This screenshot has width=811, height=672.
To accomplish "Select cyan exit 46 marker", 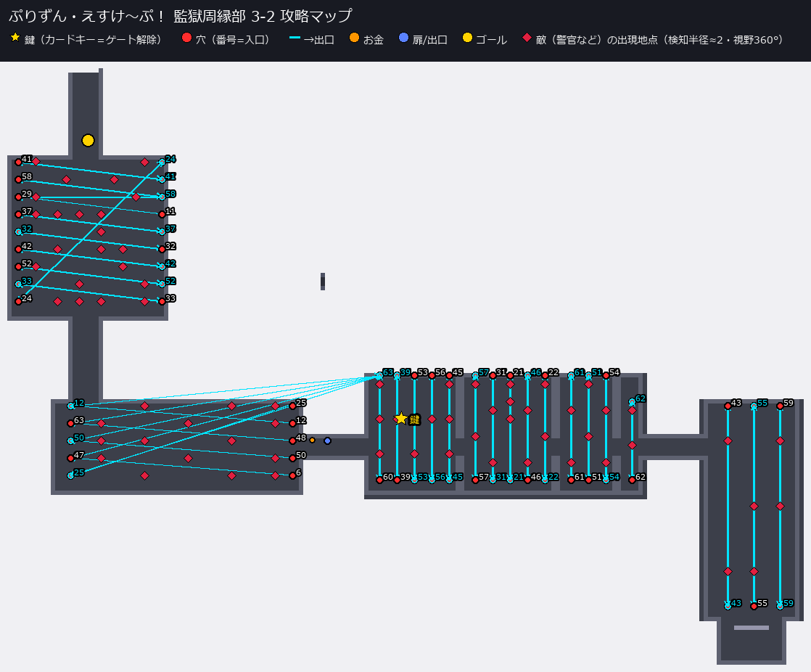I will pos(527,376).
